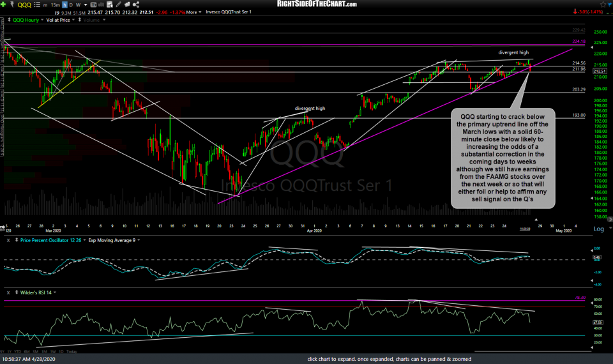The width and height of the screenshot is (613, 364).
Task: Click the bar chart style icon
Action: (x=101, y=4)
